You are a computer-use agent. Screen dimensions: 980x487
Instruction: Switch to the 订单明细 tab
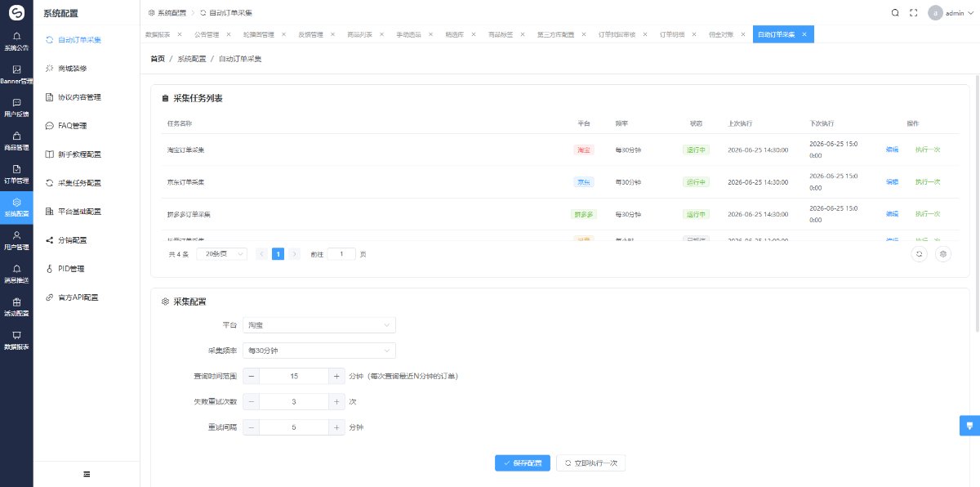[672, 34]
